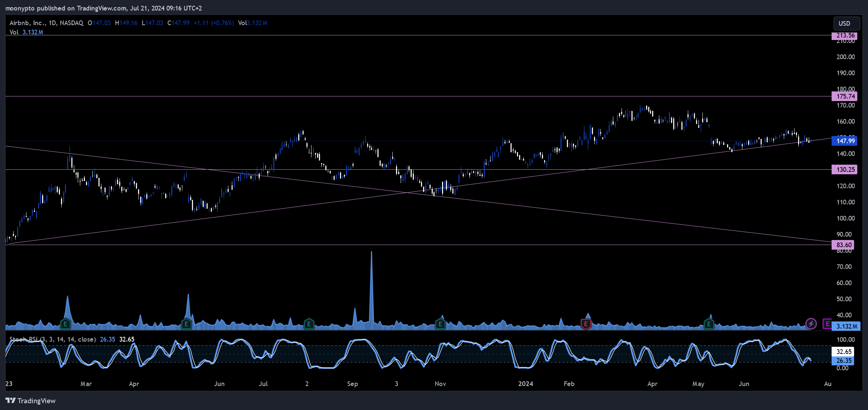Click green earnings E marker above the 2 label
Image resolution: width=868 pixels, height=410 pixels.
point(309,324)
